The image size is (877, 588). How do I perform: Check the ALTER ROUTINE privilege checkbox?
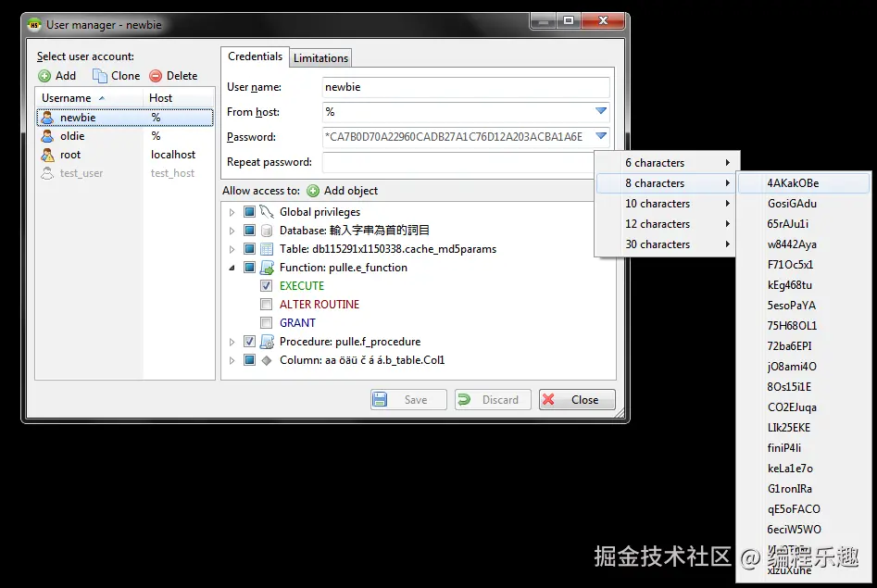point(266,305)
